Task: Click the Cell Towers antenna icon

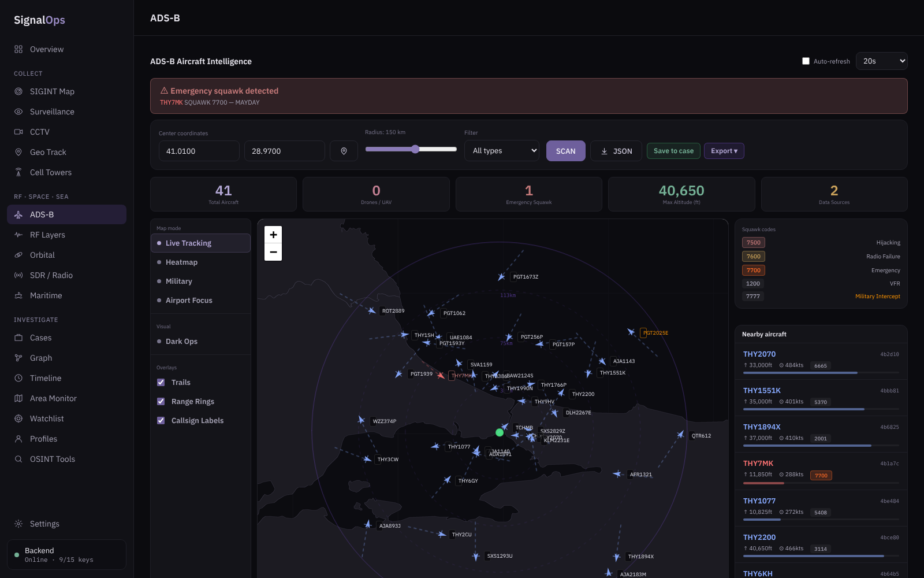Action: point(18,172)
